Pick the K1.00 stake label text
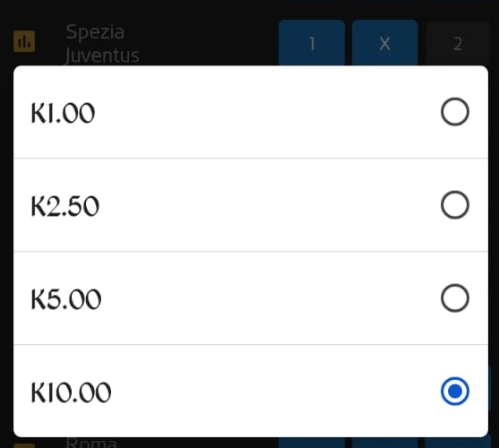The height and width of the screenshot is (448, 499). click(63, 113)
